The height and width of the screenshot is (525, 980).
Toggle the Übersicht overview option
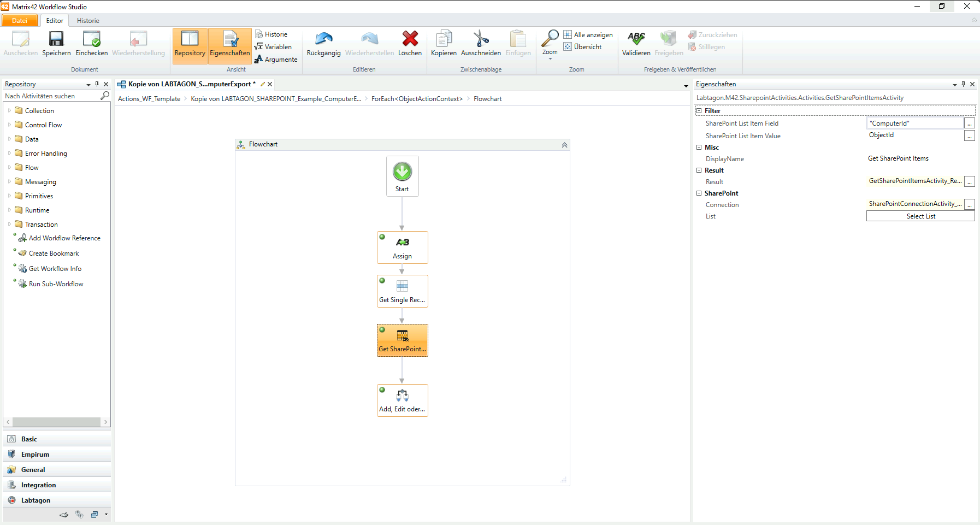[582, 47]
